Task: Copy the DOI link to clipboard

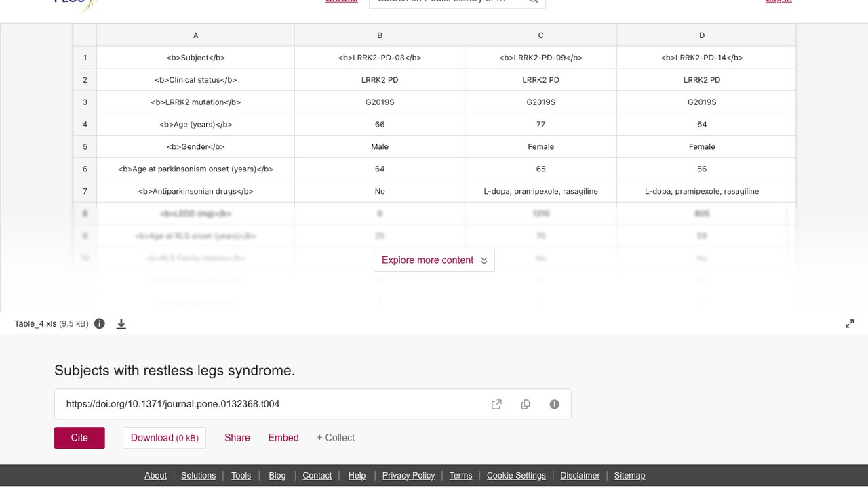Action: (526, 404)
